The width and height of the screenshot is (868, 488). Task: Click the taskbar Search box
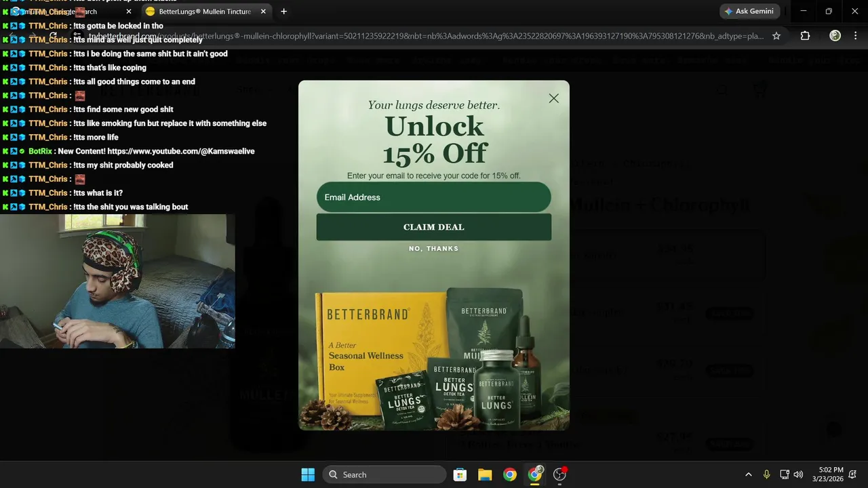(x=384, y=474)
